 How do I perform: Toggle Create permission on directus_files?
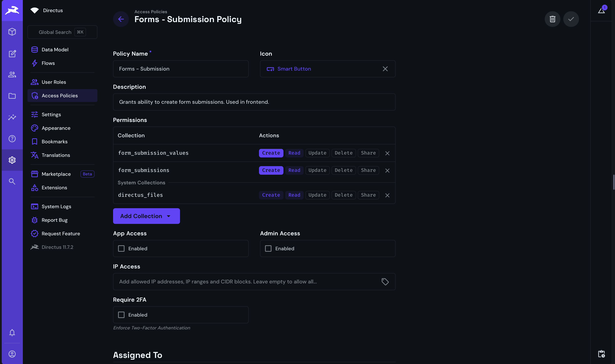[271, 195]
